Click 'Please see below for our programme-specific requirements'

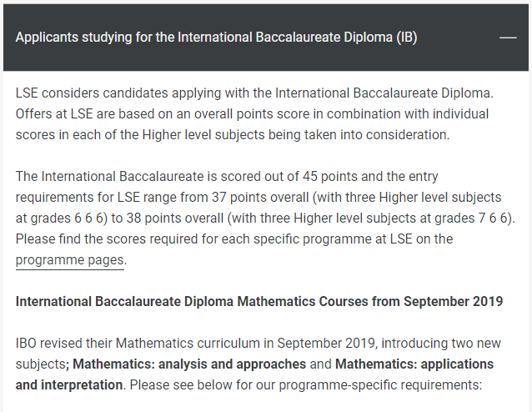(x=306, y=385)
